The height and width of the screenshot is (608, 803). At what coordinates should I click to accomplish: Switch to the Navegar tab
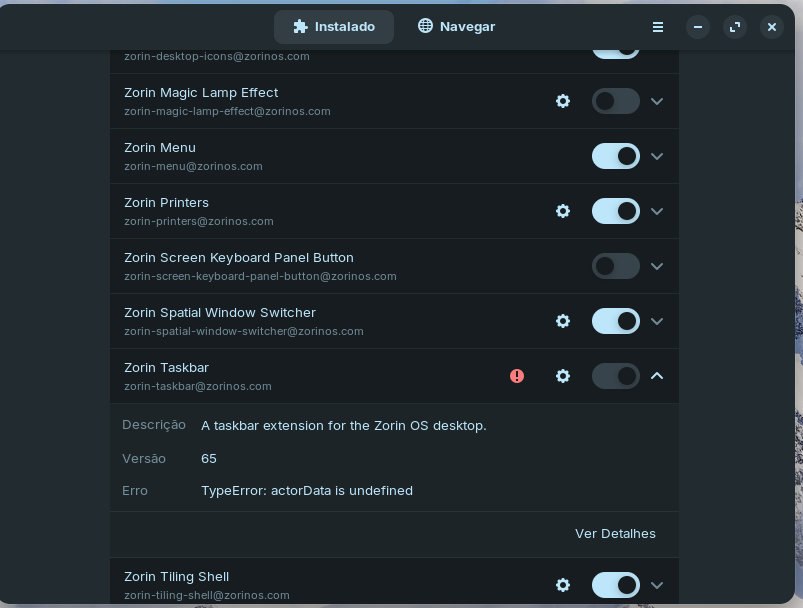456,27
